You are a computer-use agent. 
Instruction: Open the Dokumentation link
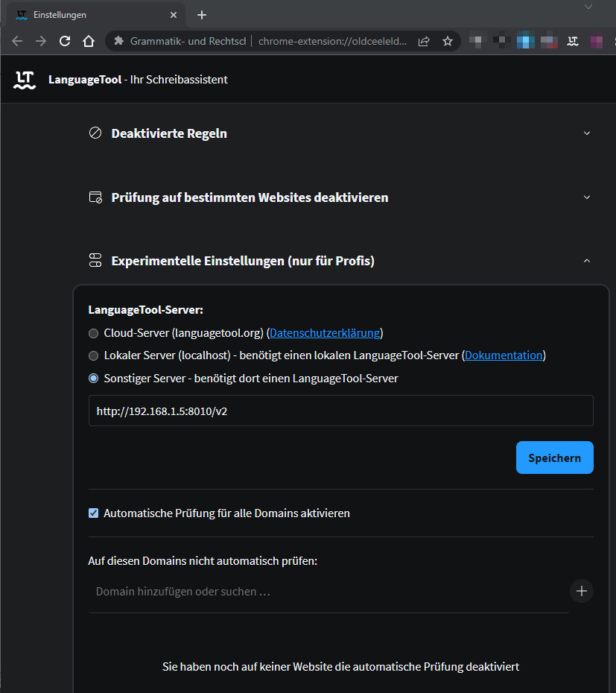[x=504, y=355]
